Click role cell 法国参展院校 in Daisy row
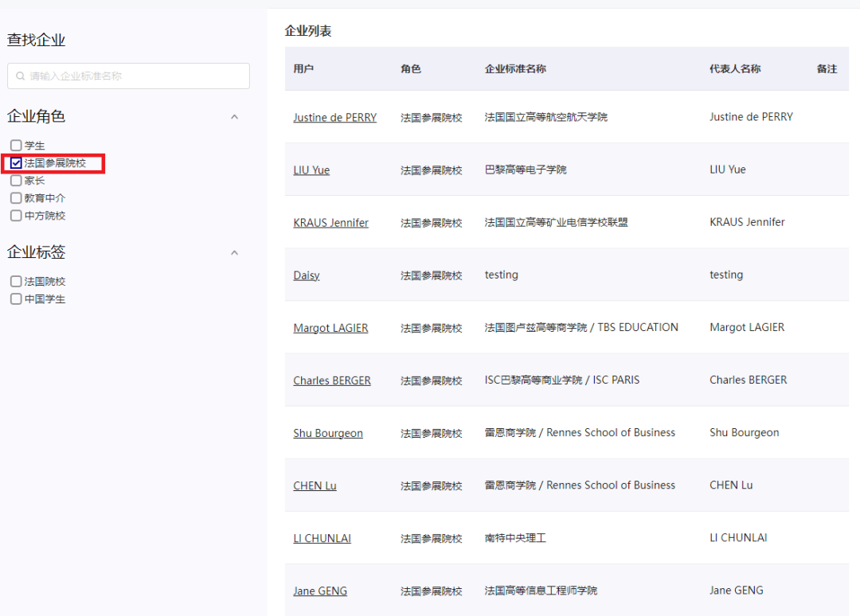 [431, 275]
